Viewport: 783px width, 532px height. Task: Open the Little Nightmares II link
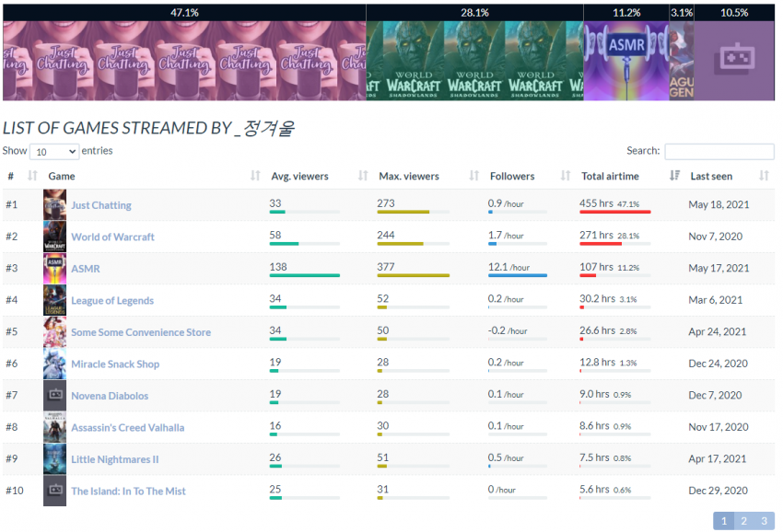pos(115,459)
